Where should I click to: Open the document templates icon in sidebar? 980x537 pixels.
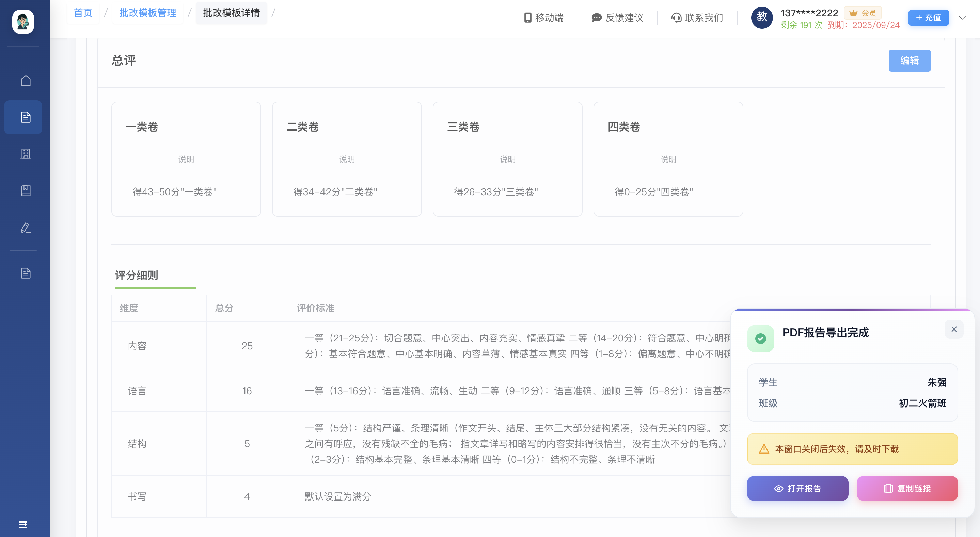(x=26, y=117)
